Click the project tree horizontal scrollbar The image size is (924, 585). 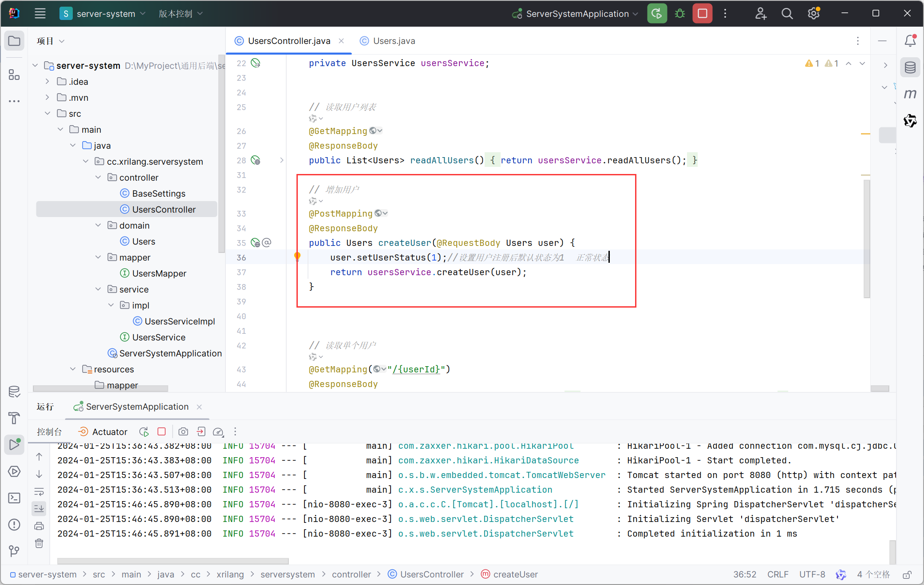[x=100, y=388]
